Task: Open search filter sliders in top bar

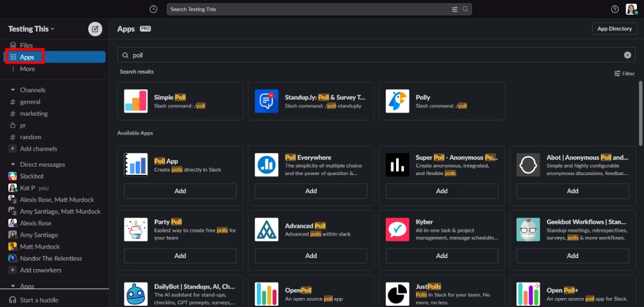Action: (455, 9)
